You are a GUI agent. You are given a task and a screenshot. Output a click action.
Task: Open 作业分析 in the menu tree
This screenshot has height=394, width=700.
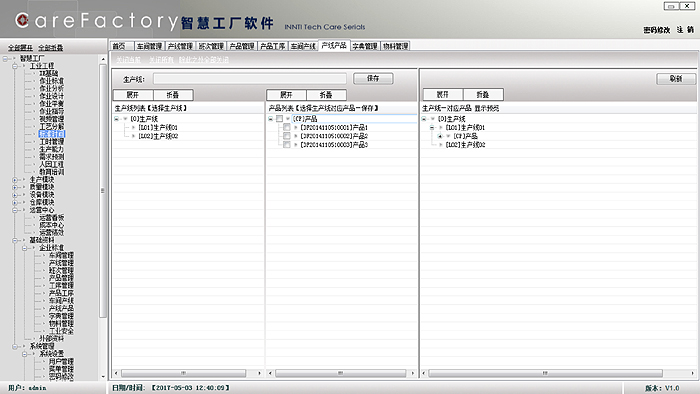click(x=51, y=89)
